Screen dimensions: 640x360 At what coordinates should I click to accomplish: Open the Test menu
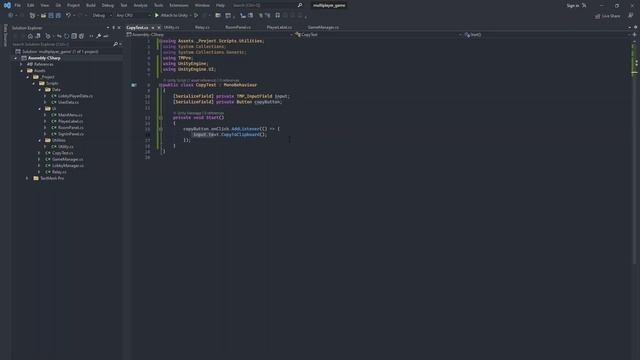(124, 5)
